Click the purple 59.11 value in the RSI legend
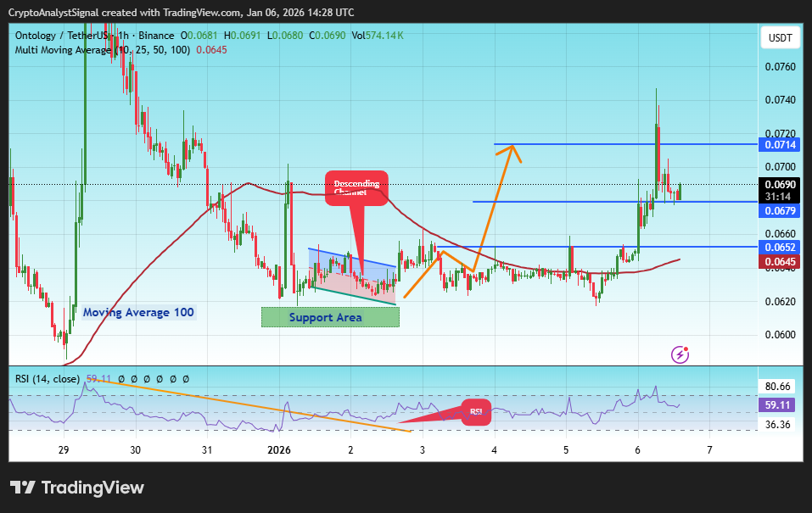812x513 pixels. (x=98, y=379)
